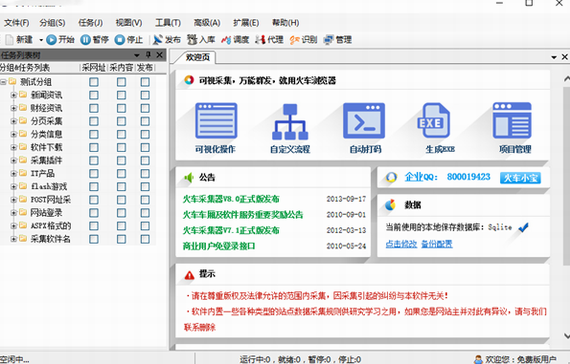This screenshot has width=570, height=364.
Task: Open the 代理 proxy toolbar icon
Action: (260, 40)
